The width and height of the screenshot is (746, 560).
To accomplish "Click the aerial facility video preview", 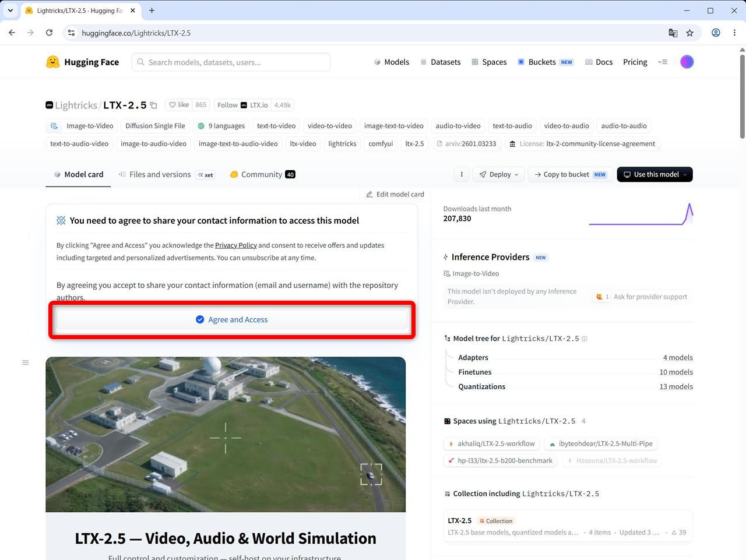I will (x=226, y=435).
